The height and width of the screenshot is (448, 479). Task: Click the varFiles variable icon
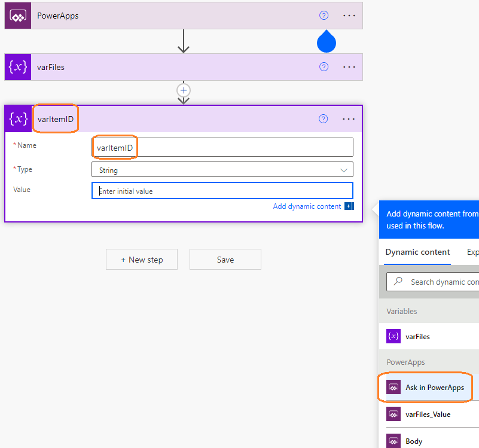[18, 67]
